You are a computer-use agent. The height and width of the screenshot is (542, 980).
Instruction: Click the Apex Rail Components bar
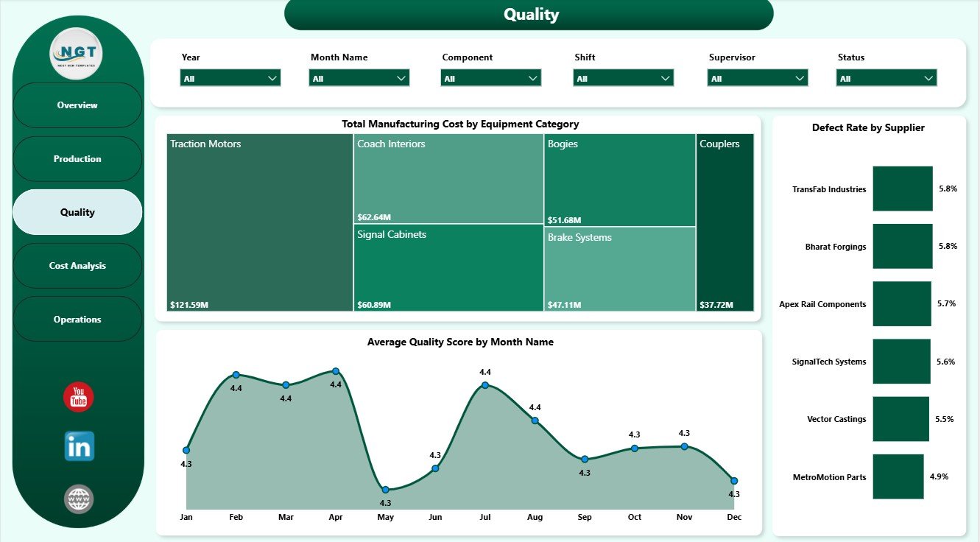click(902, 303)
